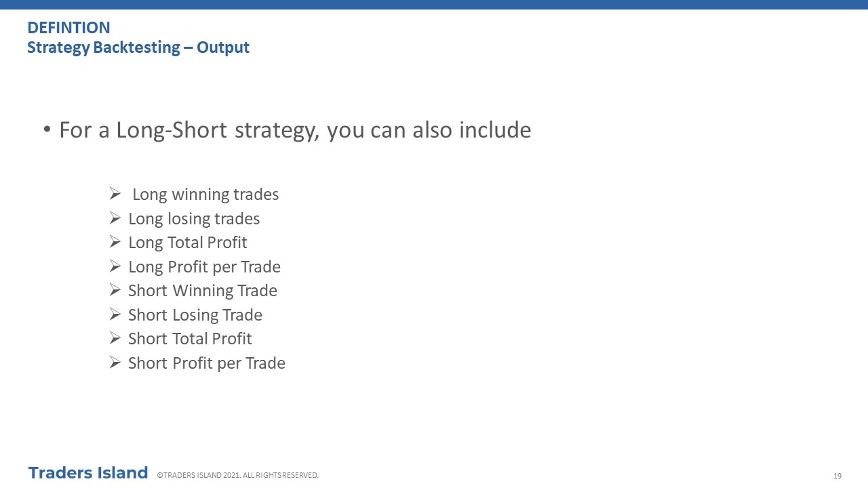Viewport: 868px width, 488px height.
Task: Select the Long Total Profit text
Action: 188,243
